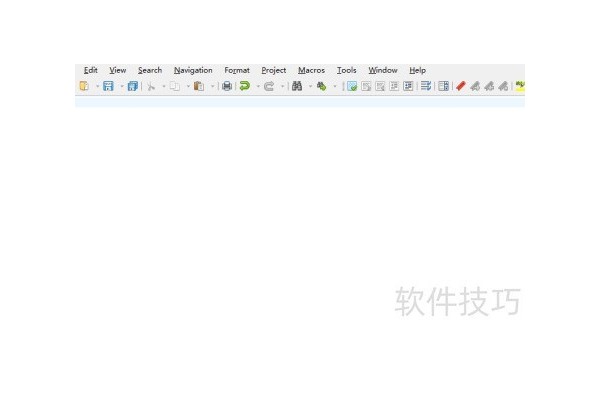Click the word wrap lines icon

click(426, 86)
